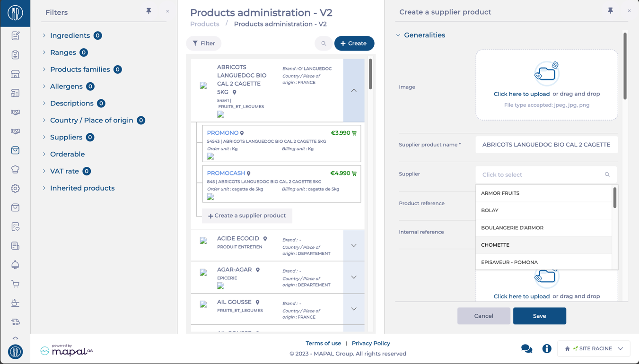Close the Filters panel
Viewport: 639px width, 364px height.
[167, 11]
